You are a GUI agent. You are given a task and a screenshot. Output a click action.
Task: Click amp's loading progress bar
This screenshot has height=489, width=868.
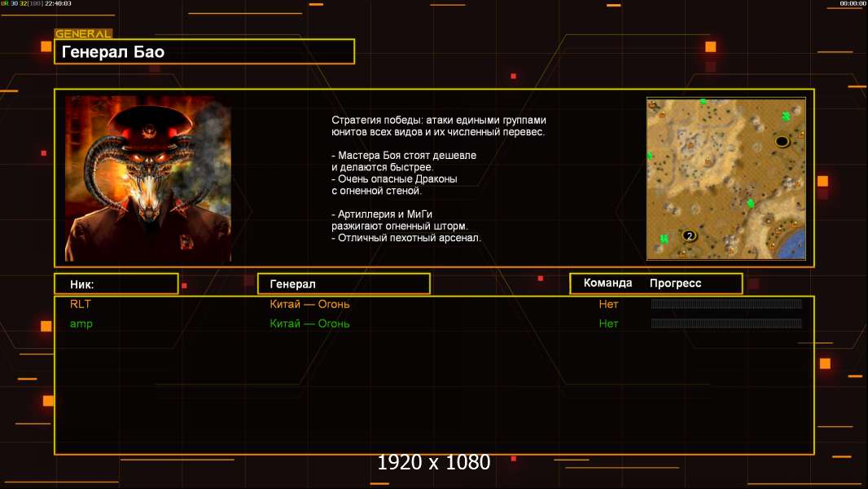pyautogui.click(x=726, y=323)
